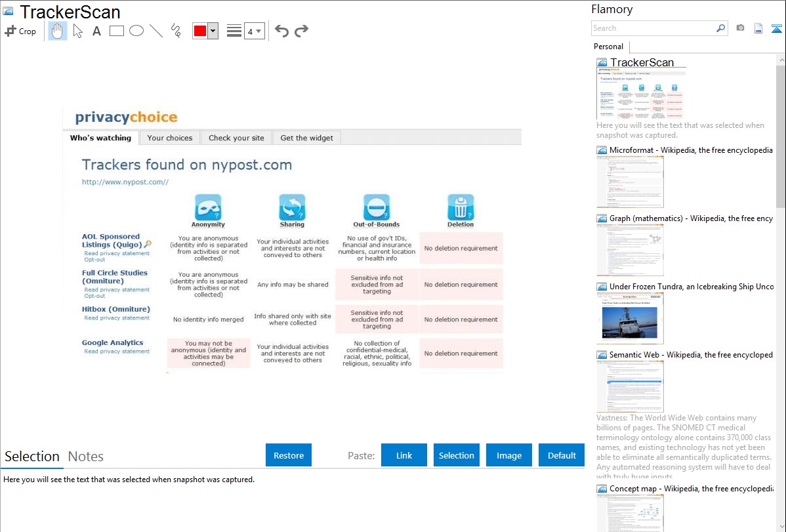Open the Google Analytics tracker link
The image size is (786, 532).
point(112,343)
